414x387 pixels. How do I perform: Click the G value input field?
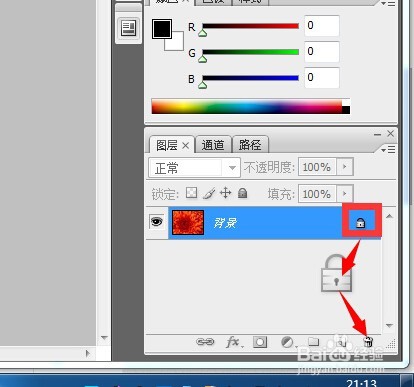[322, 52]
